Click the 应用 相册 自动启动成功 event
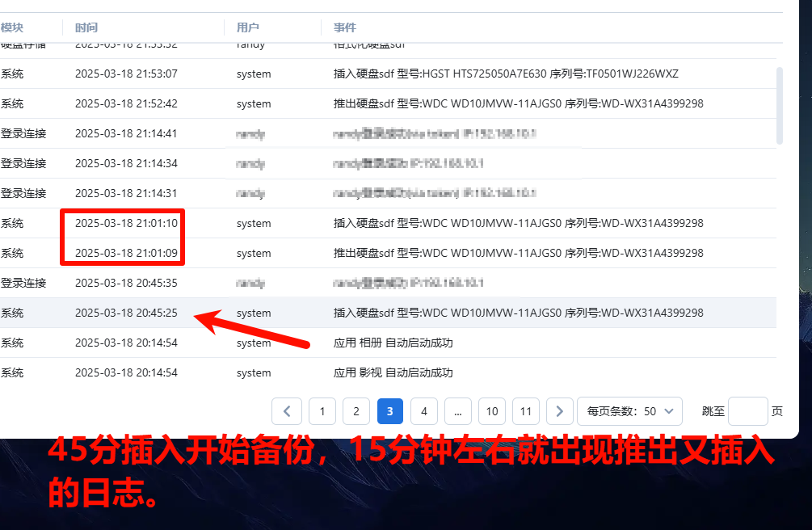The image size is (812, 530). [x=393, y=343]
